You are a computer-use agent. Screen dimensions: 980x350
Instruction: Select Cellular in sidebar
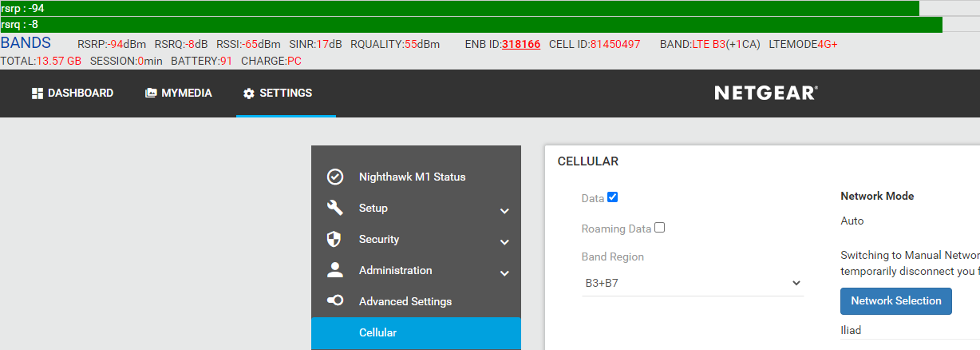[416, 332]
